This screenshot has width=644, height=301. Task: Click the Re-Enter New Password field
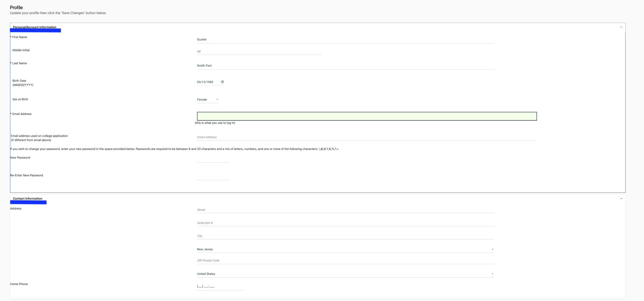(x=213, y=177)
